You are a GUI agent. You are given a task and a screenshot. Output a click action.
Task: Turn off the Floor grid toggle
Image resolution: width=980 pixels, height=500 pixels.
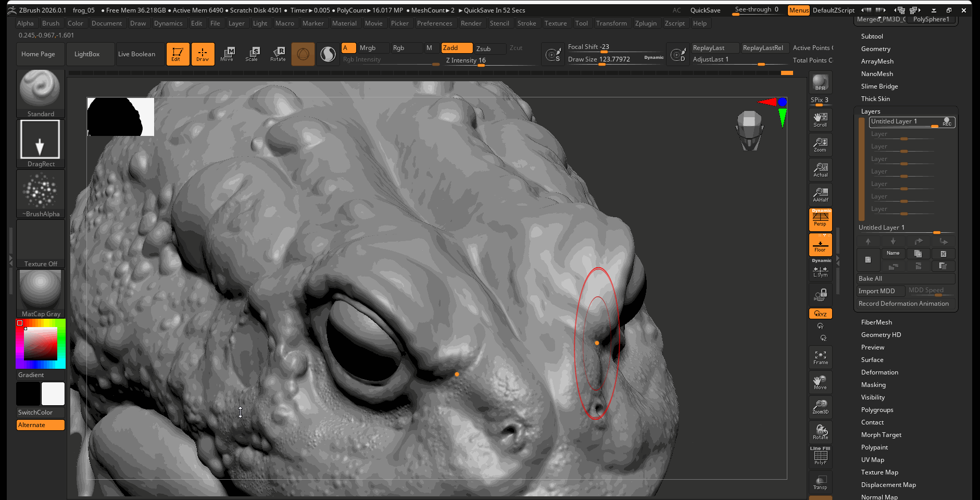coord(820,244)
